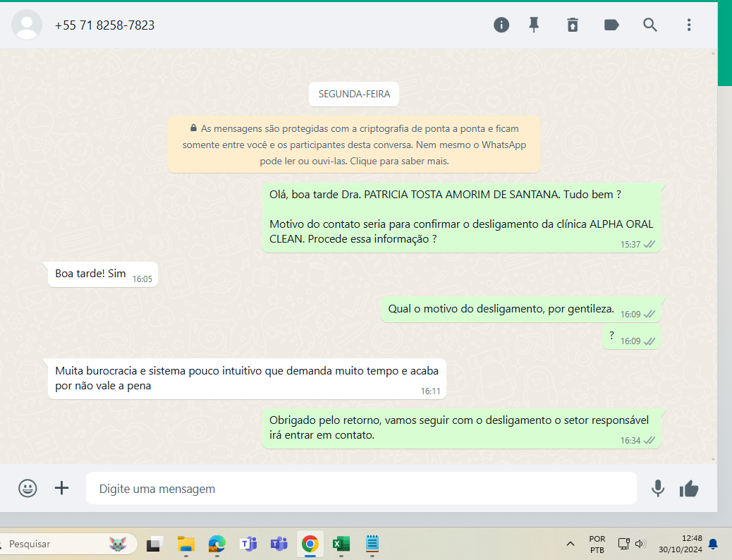Open contact info icon in chat header
The image size is (732, 560).
pos(501,25)
